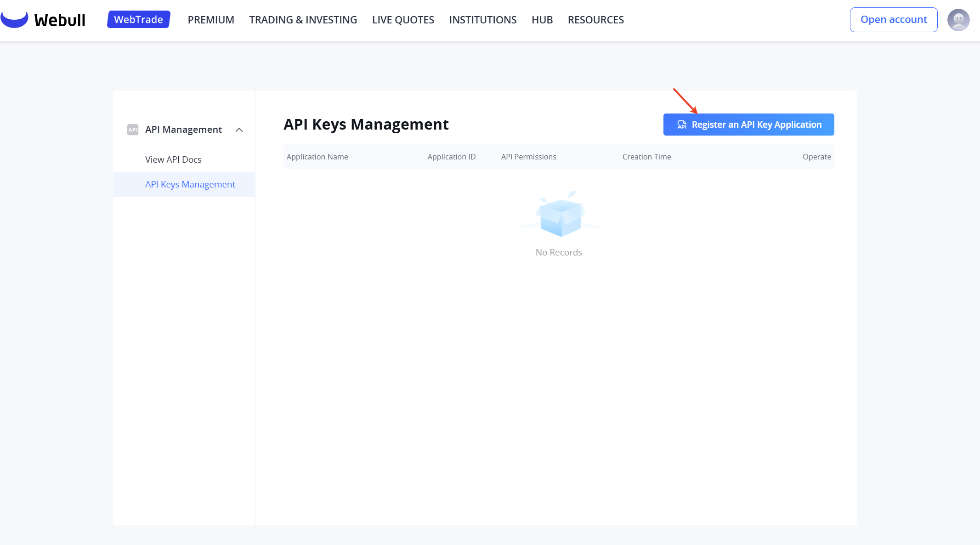Click the Application Name column header

coord(317,157)
